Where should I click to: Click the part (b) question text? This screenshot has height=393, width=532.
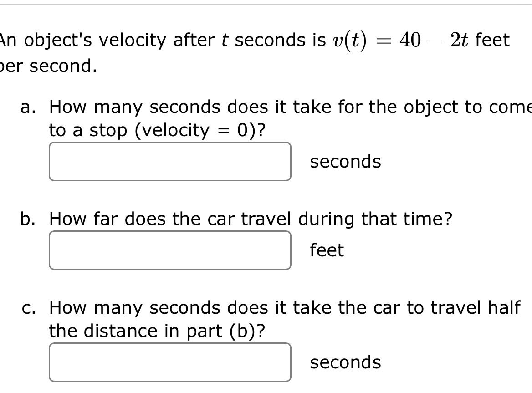tap(250, 219)
